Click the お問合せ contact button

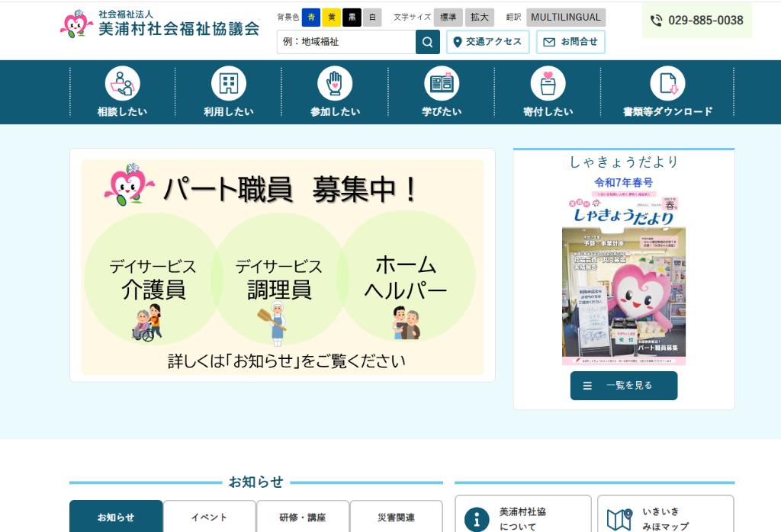pyautogui.click(x=570, y=42)
